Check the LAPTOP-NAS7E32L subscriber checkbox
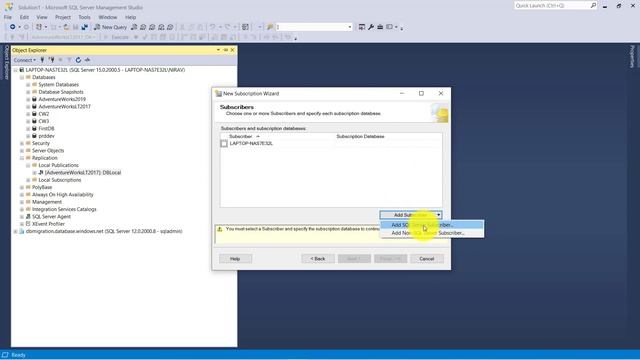 [224, 143]
